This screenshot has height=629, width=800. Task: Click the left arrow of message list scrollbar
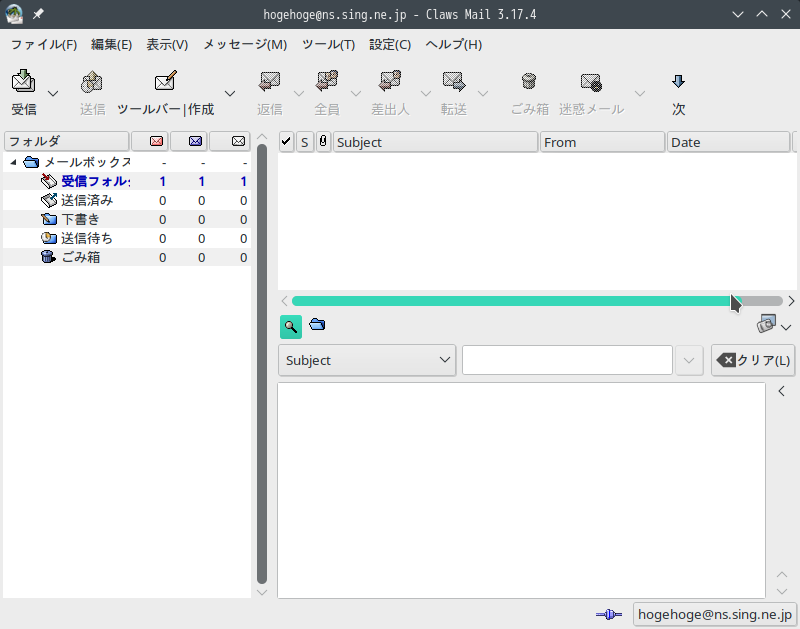tap(284, 301)
